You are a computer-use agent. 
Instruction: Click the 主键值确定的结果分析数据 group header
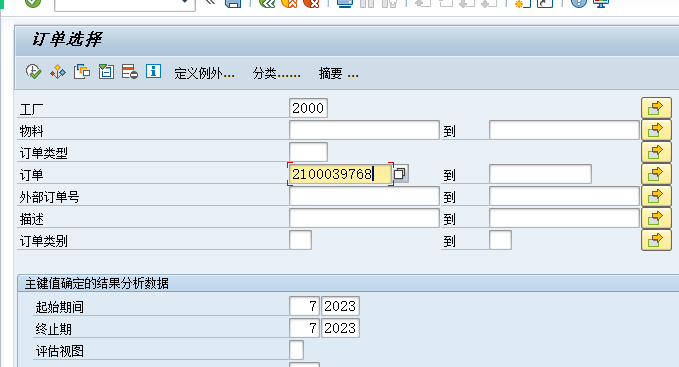click(97, 283)
